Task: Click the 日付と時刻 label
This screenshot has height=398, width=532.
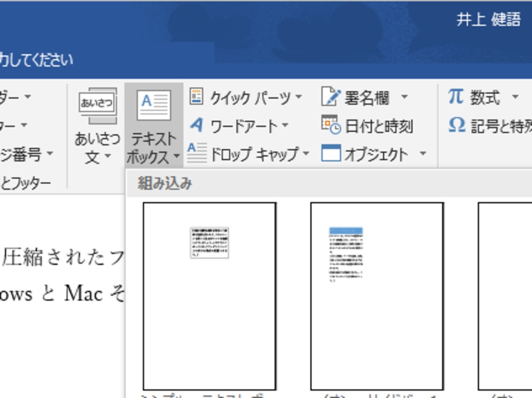Action: [379, 126]
